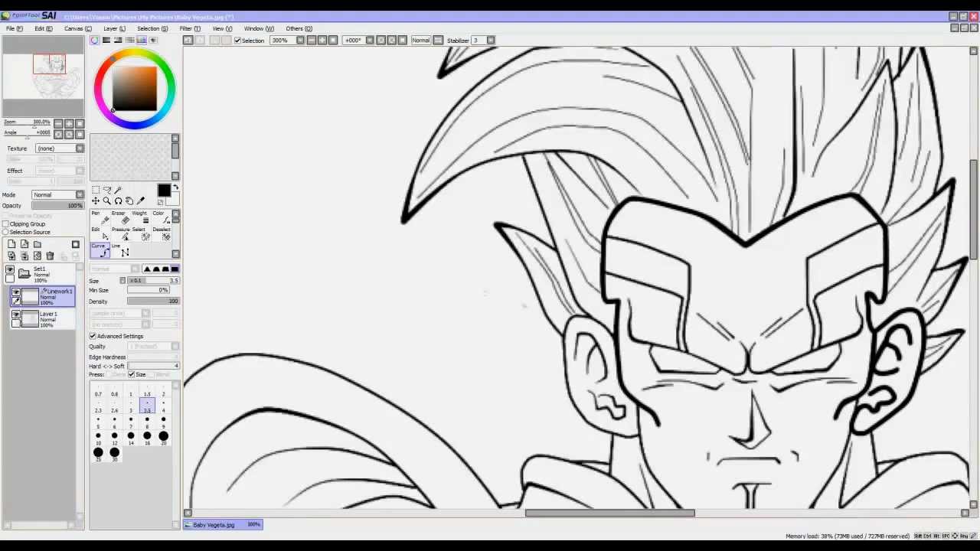Hide the Set1 layer folder

[10, 270]
